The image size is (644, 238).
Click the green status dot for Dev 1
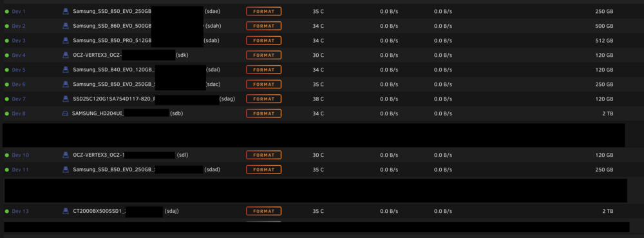point(6,12)
